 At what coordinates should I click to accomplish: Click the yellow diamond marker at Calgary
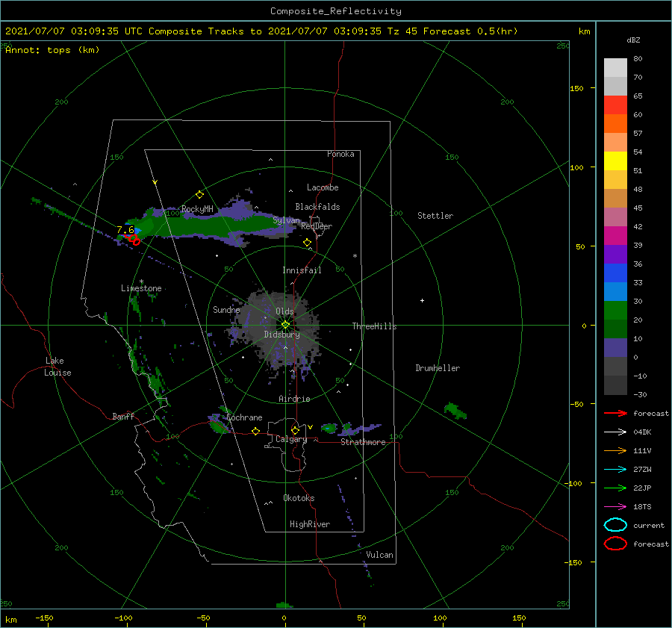[295, 430]
